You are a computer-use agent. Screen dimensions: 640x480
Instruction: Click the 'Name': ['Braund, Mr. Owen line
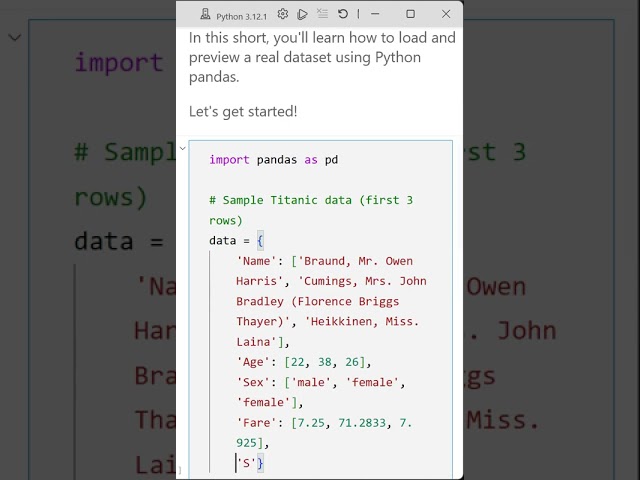tap(325, 261)
